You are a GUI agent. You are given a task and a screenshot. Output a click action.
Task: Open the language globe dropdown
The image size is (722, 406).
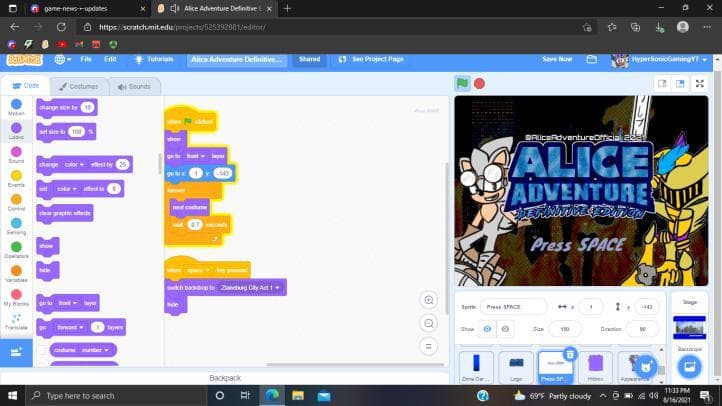coord(63,59)
